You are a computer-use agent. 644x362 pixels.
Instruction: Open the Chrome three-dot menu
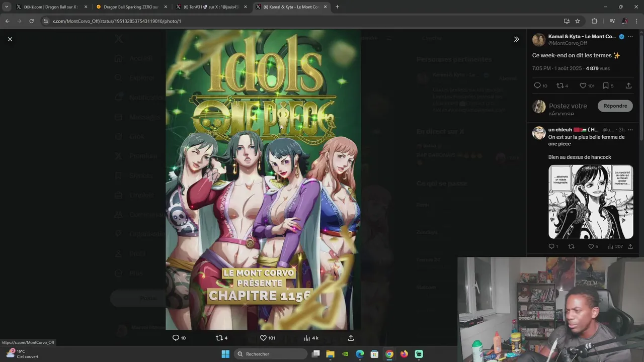636,21
